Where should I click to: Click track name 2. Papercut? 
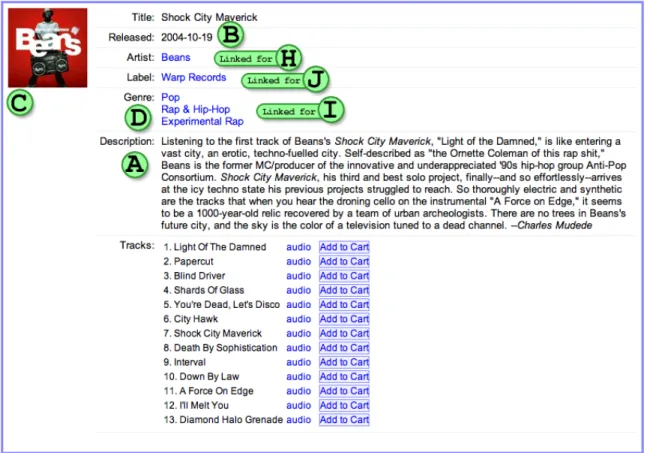pos(188,261)
